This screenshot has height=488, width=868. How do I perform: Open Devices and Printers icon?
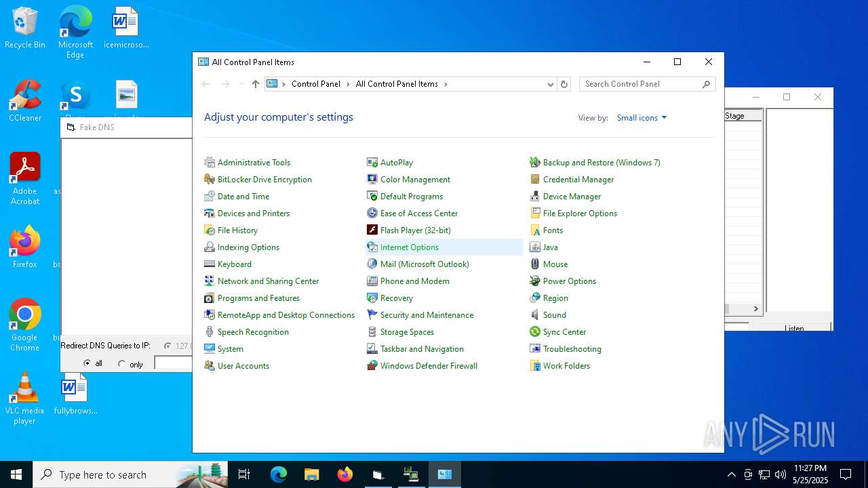pos(210,213)
